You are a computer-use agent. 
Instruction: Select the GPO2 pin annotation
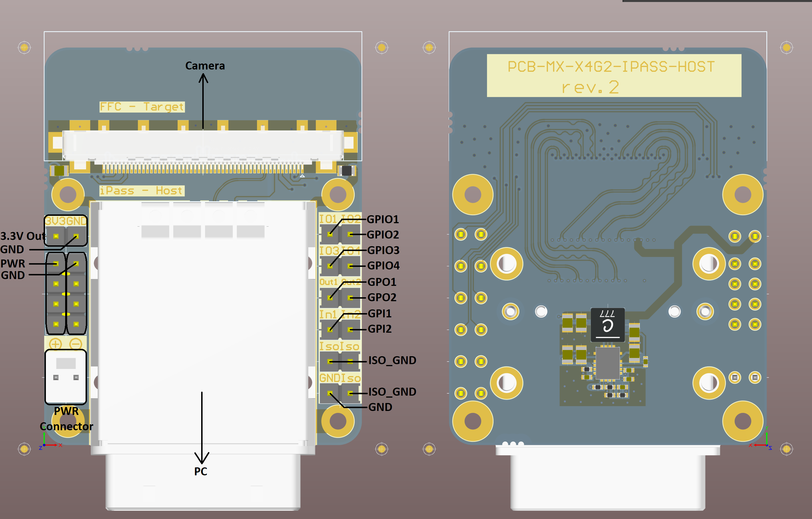click(382, 297)
